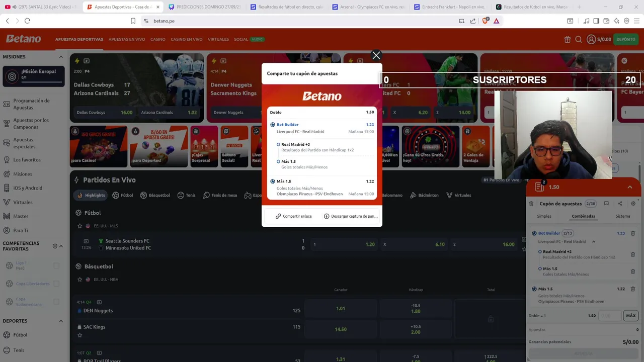Pick draw odds 6.10 for Seattle match

[414, 244]
